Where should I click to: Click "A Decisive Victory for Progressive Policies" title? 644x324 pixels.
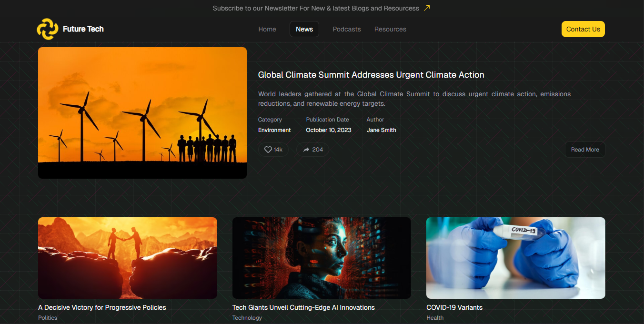tap(102, 307)
